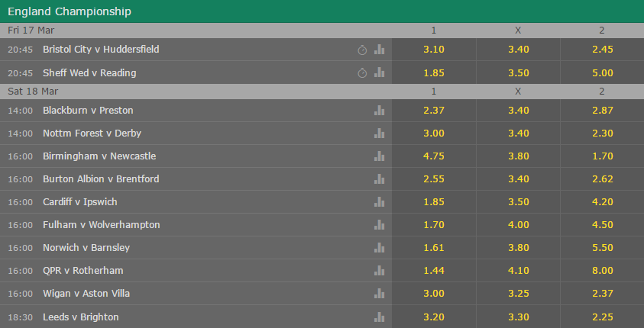Pick Rotherham away win at 8.00
Viewport: 644px width, 328px height.
pyautogui.click(x=602, y=271)
